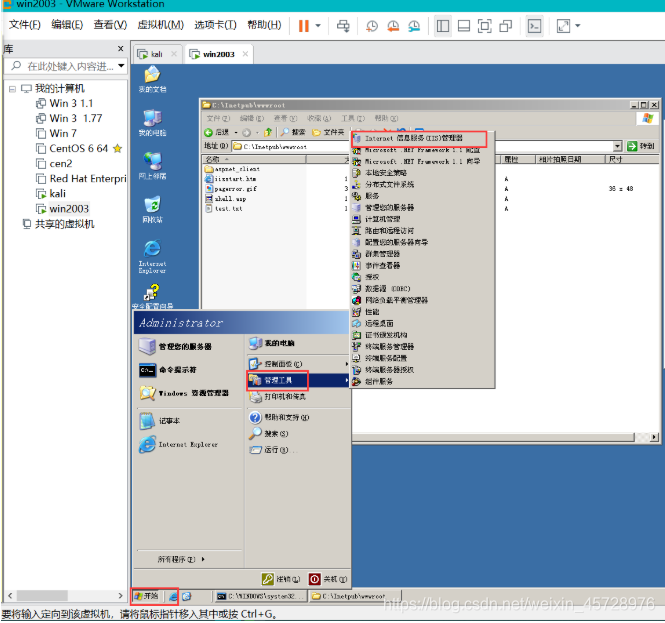This screenshot has height=623, width=665.
Task: Toggle the library sidebar view icon
Action: pos(443,26)
